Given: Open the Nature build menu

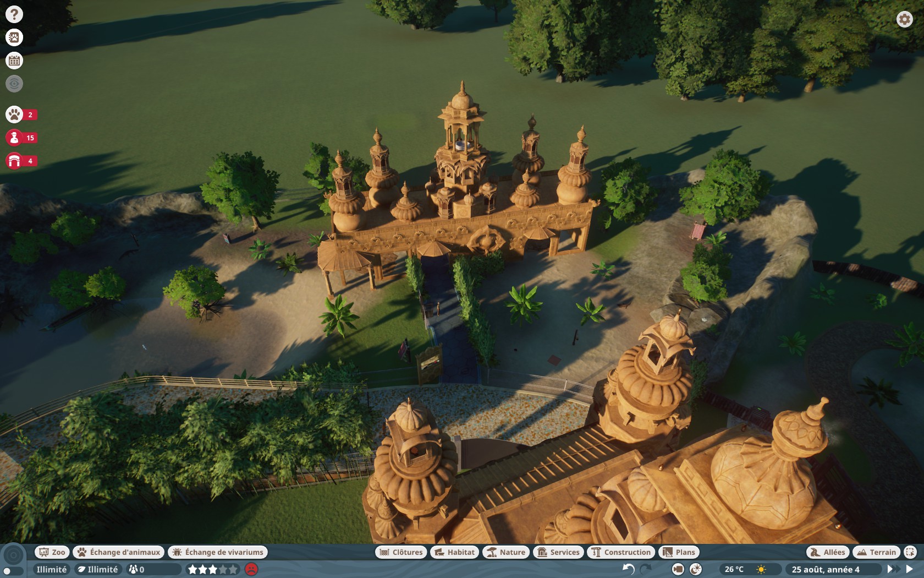Looking at the screenshot, I should point(506,552).
